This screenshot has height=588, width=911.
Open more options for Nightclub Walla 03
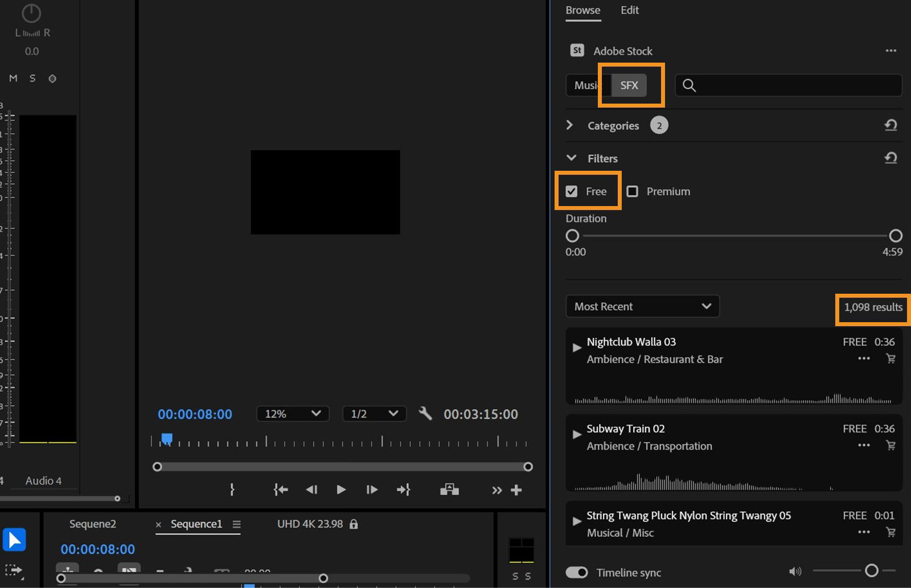point(864,359)
